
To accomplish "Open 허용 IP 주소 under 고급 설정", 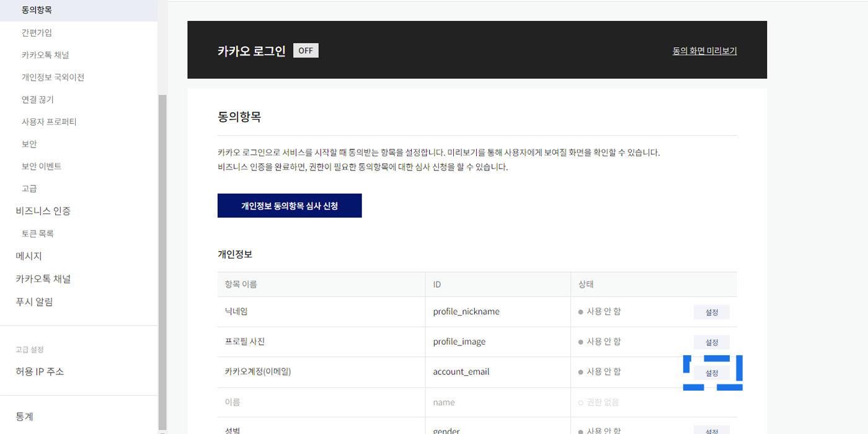I will pyautogui.click(x=40, y=371).
